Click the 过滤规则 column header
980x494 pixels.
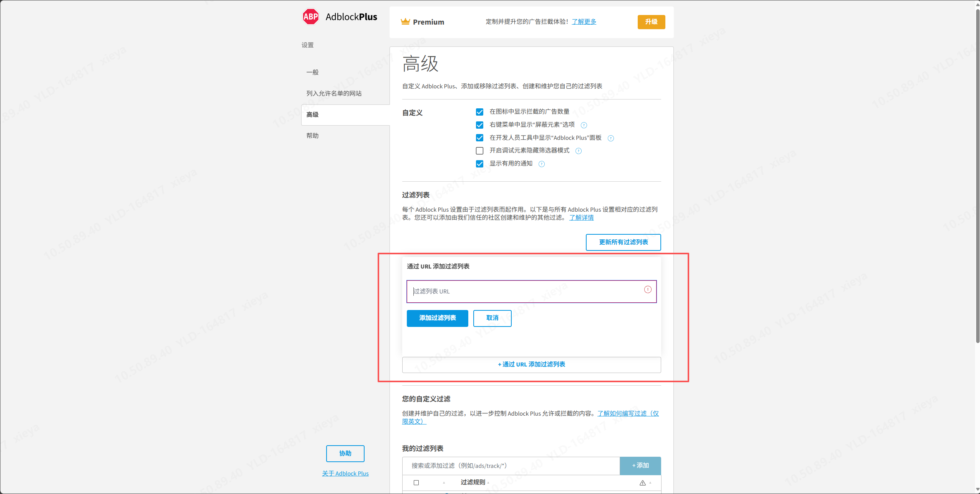pyautogui.click(x=473, y=482)
